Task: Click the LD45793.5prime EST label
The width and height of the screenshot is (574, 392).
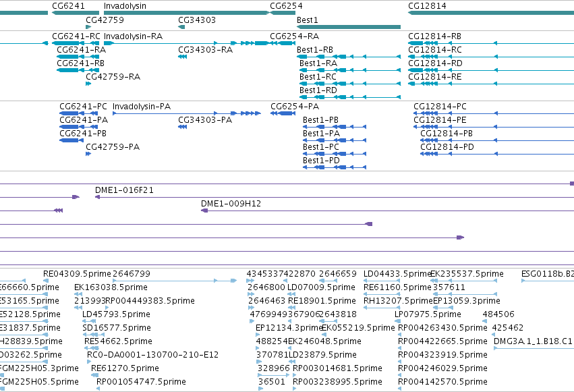Action: 116,314
